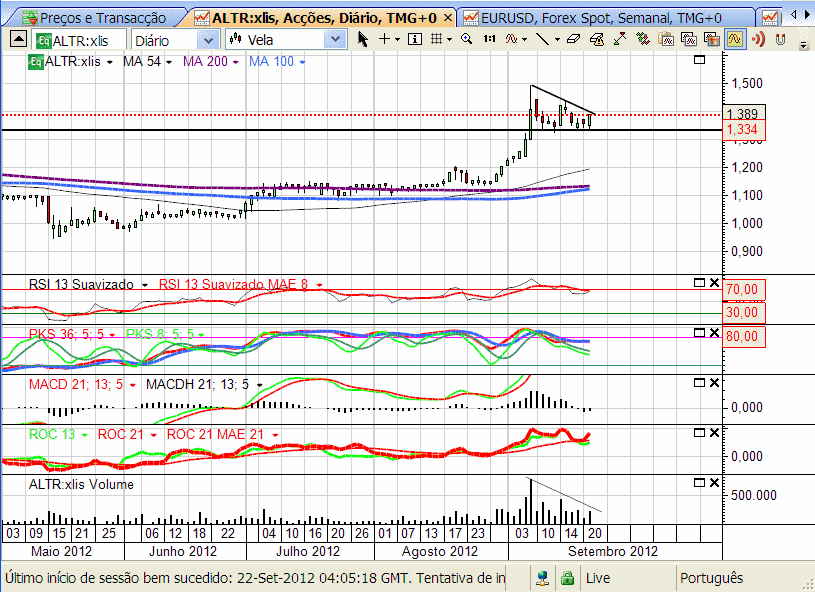
Task: Expand the MA 200 indicator menu
Action: click(x=237, y=62)
